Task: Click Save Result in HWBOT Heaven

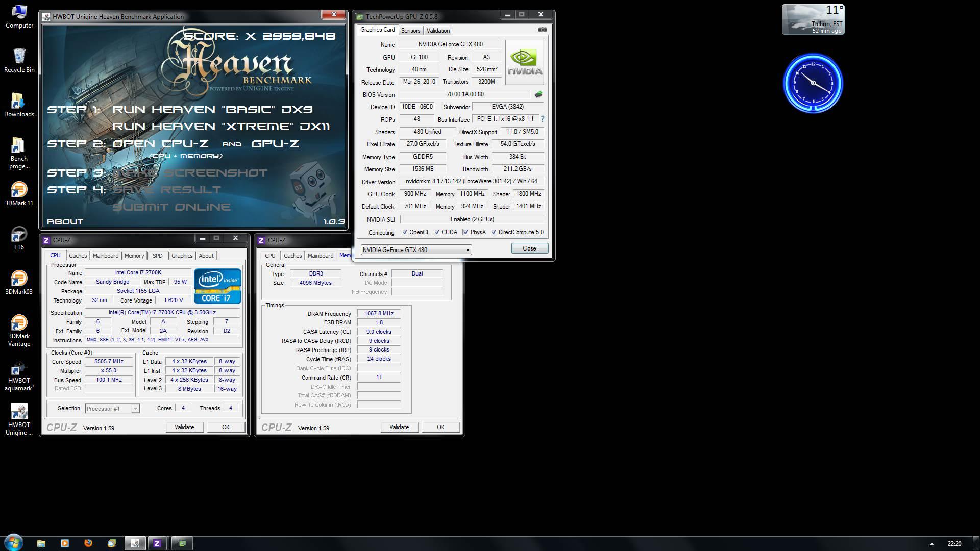Action: (166, 190)
